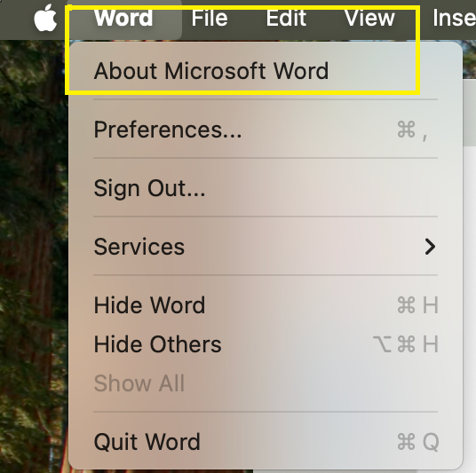Open Preferences… from the Word menu

coord(266,130)
